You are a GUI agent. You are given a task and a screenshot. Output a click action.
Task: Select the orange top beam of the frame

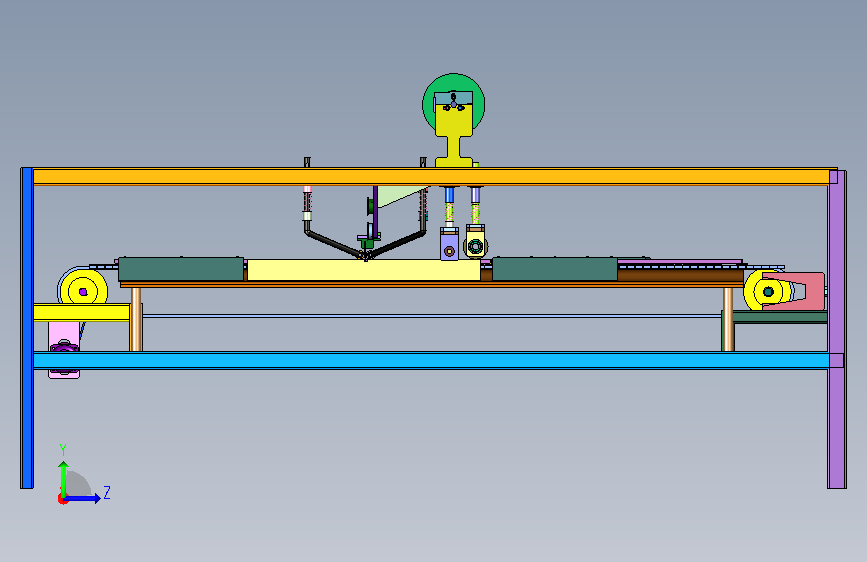(x=431, y=176)
